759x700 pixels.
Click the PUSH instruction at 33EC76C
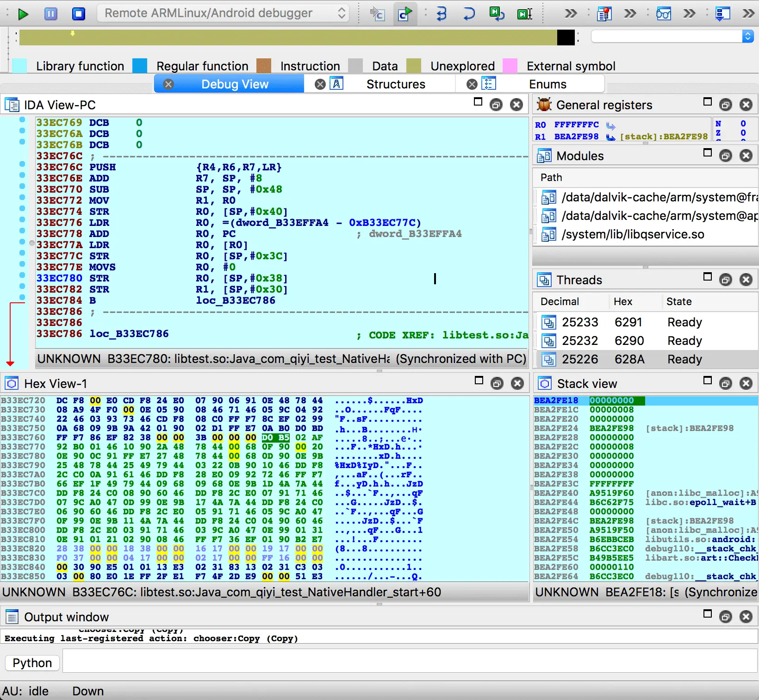(102, 167)
